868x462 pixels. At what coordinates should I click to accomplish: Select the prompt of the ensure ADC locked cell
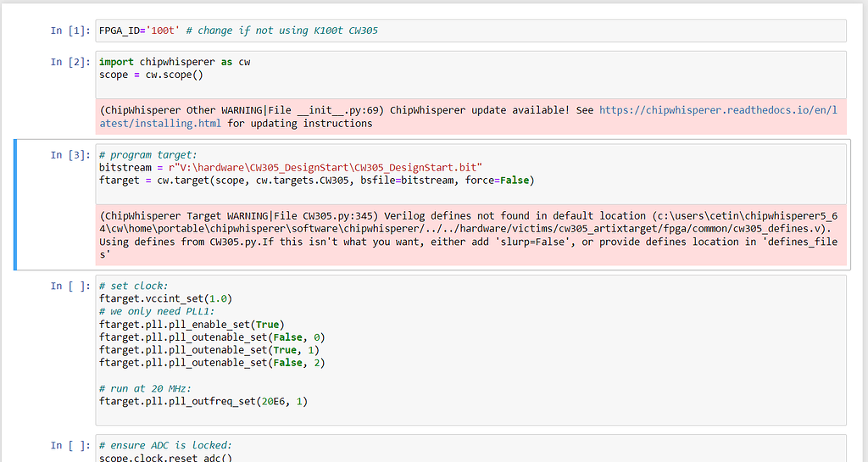point(68,445)
